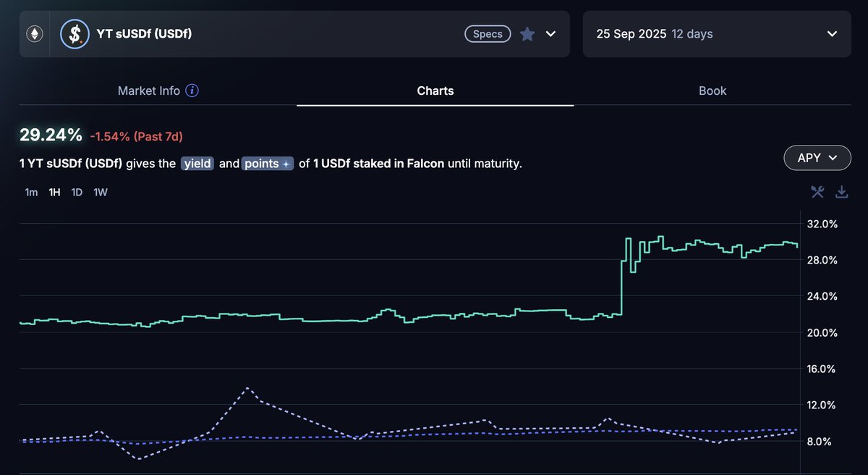Switch to the Charts tab
The height and width of the screenshot is (475, 868).
pos(435,91)
